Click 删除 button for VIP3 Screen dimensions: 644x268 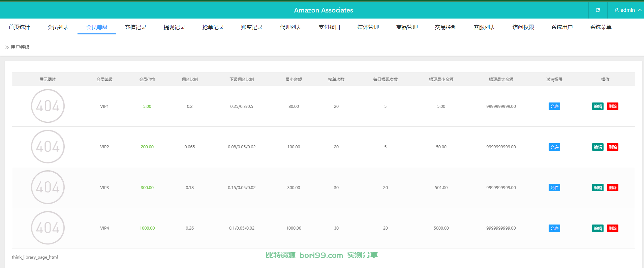pyautogui.click(x=613, y=187)
